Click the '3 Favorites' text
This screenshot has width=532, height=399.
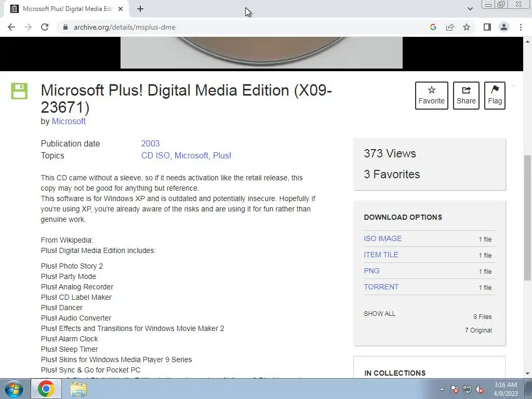click(392, 174)
